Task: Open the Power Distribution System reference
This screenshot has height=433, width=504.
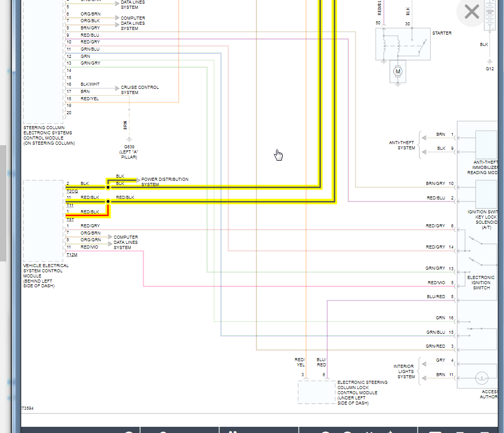Action: click(x=164, y=182)
